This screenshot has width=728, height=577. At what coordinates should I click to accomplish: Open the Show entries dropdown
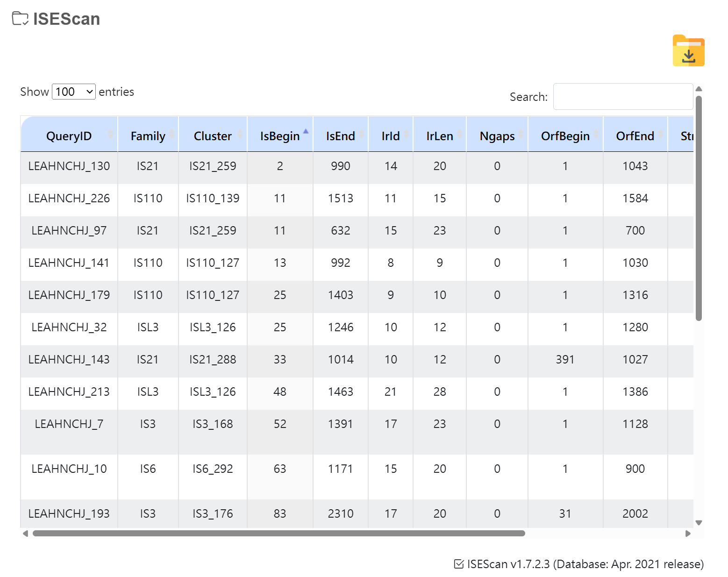pyautogui.click(x=74, y=92)
